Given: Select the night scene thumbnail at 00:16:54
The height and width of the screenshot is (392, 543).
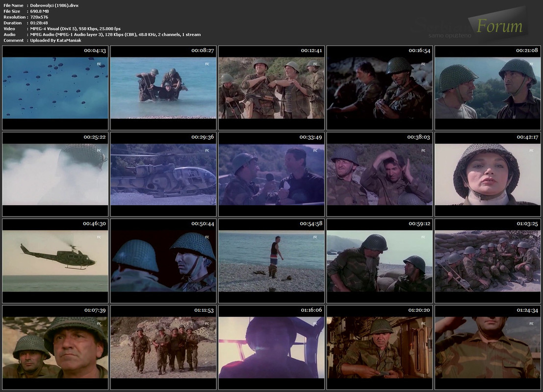Looking at the screenshot, I should pyautogui.click(x=380, y=88).
